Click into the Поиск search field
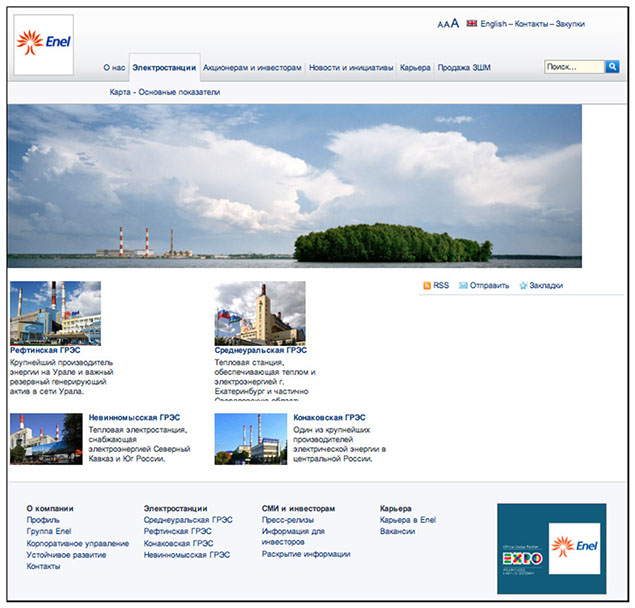Image resolution: width=635 pixels, height=608 pixels. pyautogui.click(x=574, y=67)
